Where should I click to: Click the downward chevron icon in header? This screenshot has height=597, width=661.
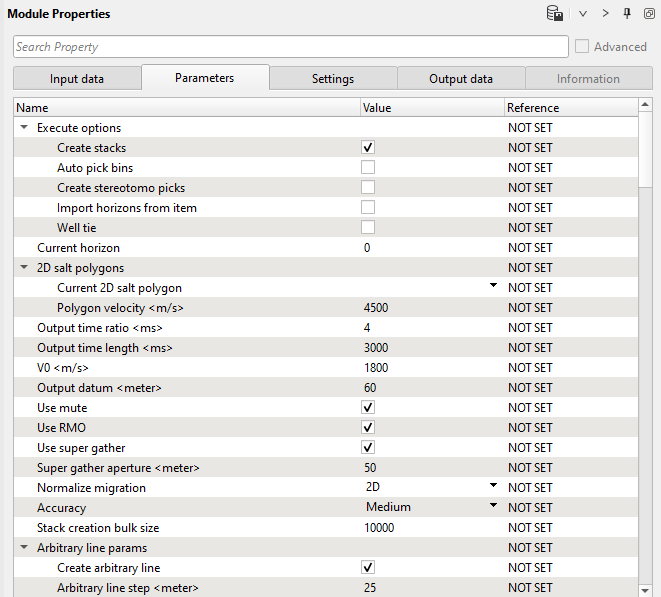583,14
